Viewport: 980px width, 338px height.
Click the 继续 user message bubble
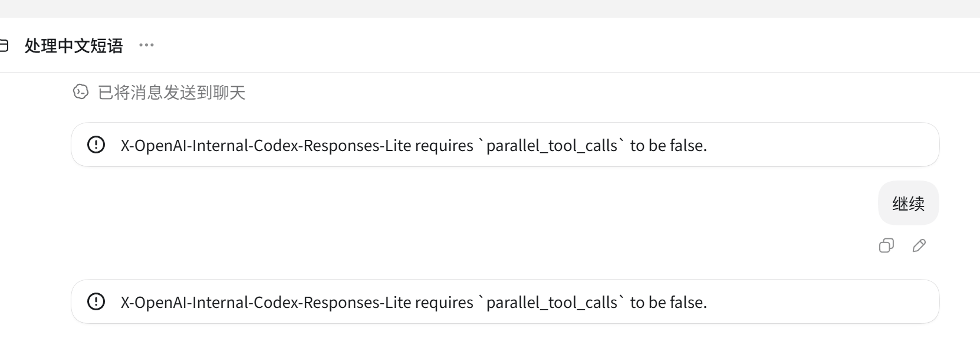(909, 203)
